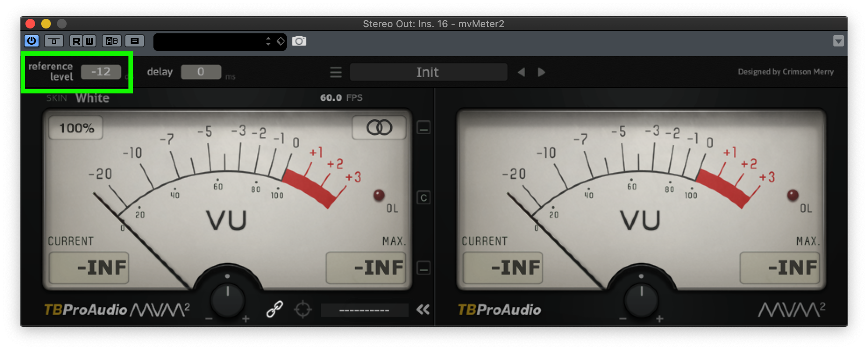Click the link chain icon
Screen dimensions: 868x350
[x=275, y=309]
